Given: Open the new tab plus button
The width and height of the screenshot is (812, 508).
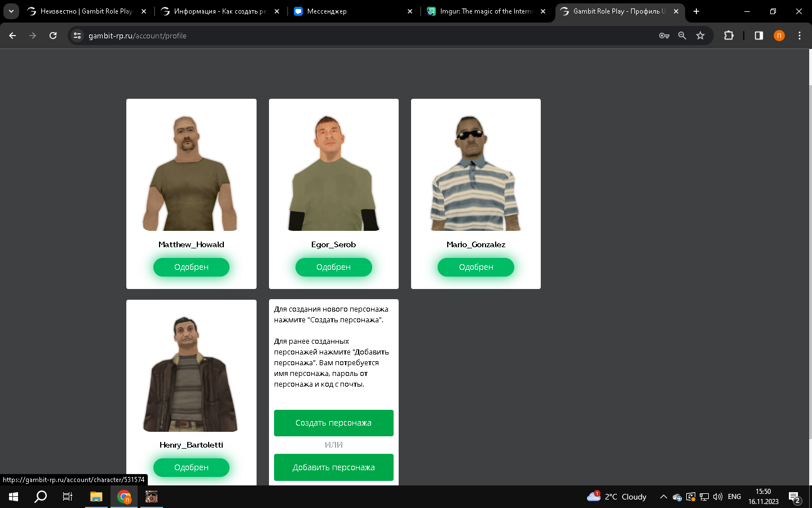Looking at the screenshot, I should [x=696, y=11].
